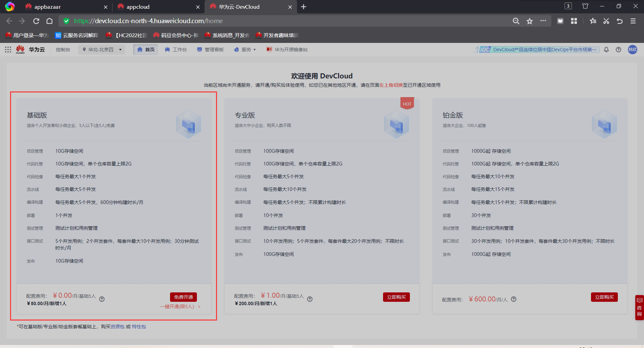
Task: Open notifications bell icon
Action: click(x=606, y=50)
